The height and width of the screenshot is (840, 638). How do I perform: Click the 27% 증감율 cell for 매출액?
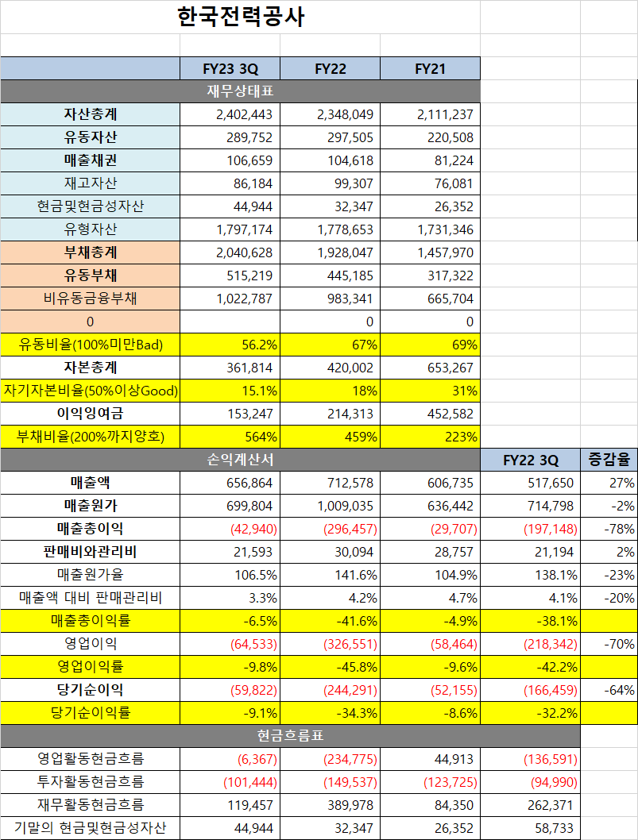tap(606, 483)
